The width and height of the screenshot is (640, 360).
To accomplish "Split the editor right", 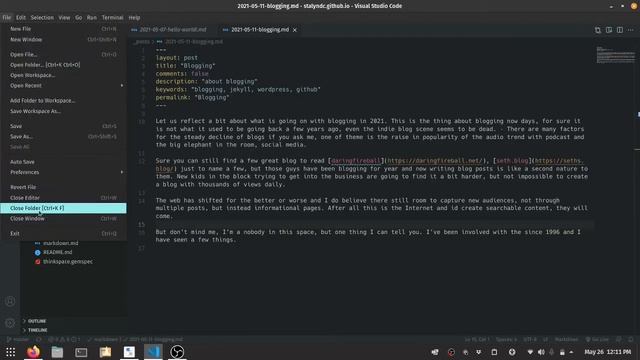I will point(620,30).
